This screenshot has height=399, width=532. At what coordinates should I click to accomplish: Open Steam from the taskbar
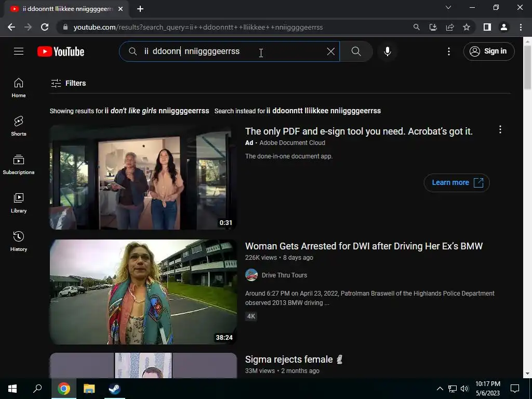[x=114, y=389]
